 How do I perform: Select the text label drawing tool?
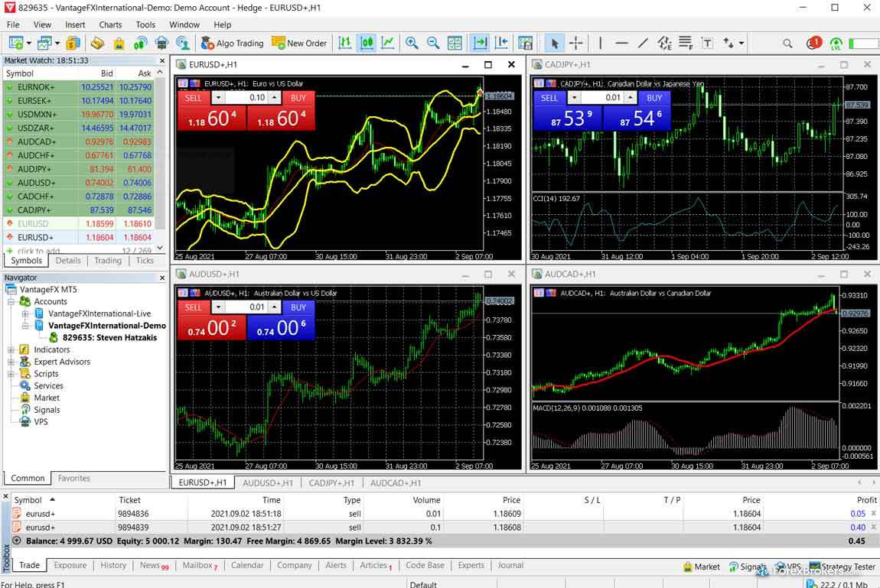706,44
